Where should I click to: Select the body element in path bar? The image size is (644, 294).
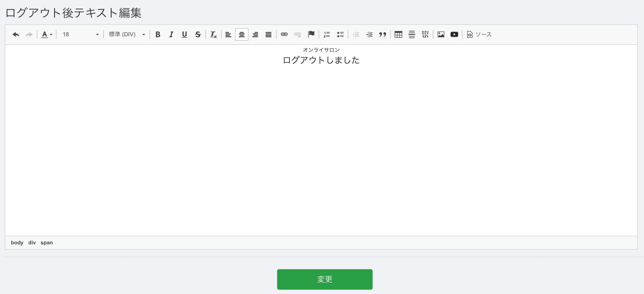(17, 242)
